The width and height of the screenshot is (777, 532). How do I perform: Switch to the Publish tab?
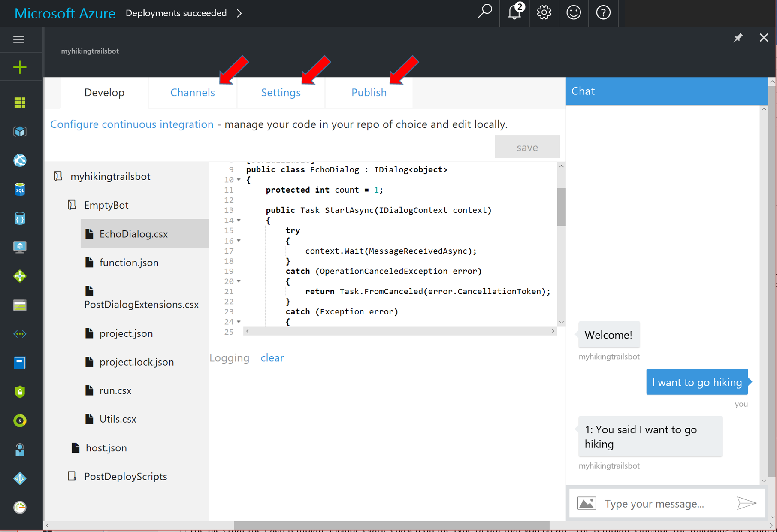[x=369, y=92]
